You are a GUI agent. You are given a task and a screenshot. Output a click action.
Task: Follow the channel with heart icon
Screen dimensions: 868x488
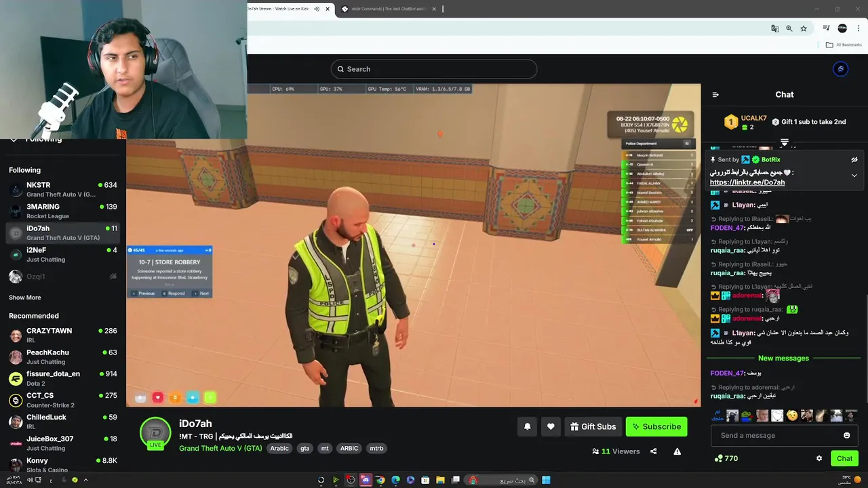pos(551,426)
